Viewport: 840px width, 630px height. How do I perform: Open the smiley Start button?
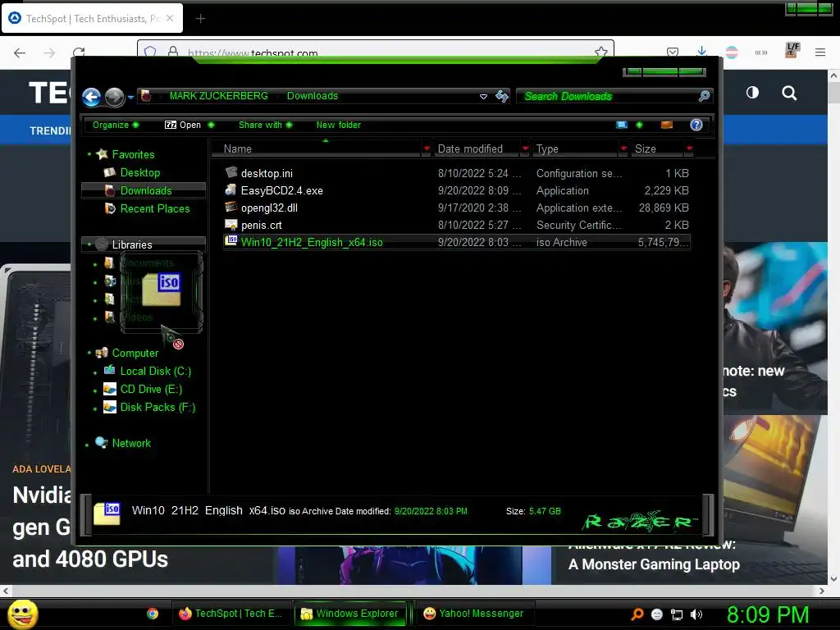pyautogui.click(x=22, y=614)
